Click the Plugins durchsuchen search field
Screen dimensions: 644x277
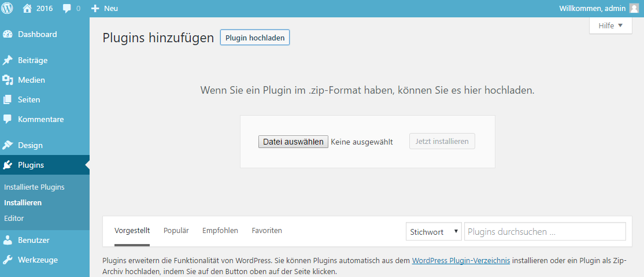click(545, 232)
